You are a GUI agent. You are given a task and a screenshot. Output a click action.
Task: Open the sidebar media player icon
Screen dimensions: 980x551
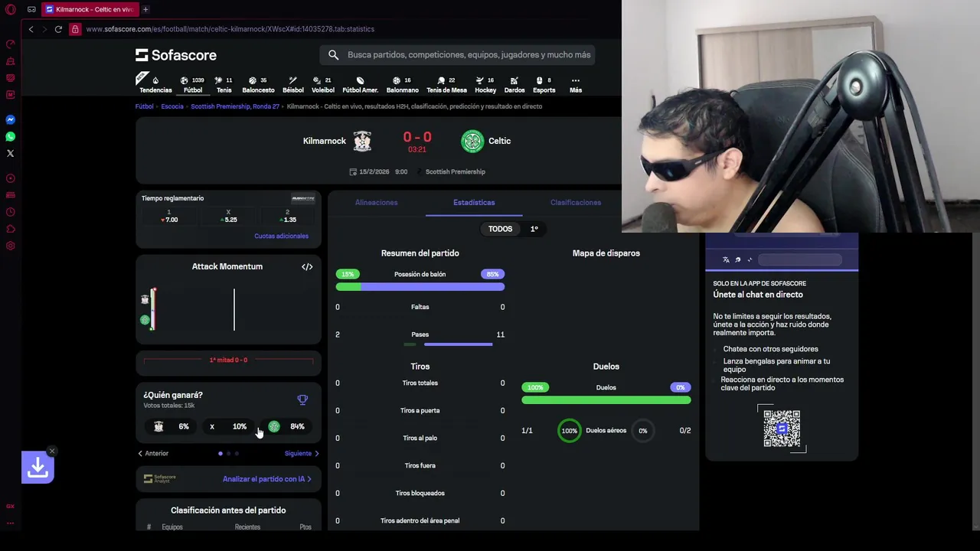click(11, 178)
